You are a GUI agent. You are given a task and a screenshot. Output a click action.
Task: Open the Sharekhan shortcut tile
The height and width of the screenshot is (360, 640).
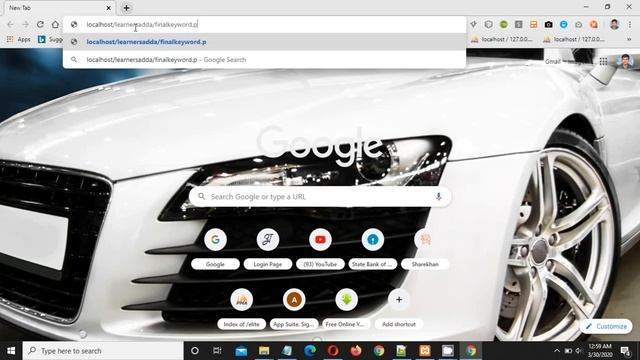(425, 248)
